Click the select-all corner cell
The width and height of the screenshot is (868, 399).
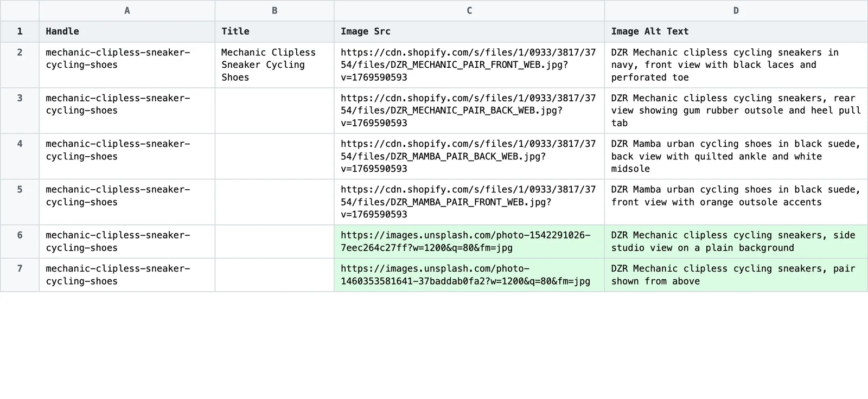tap(20, 10)
